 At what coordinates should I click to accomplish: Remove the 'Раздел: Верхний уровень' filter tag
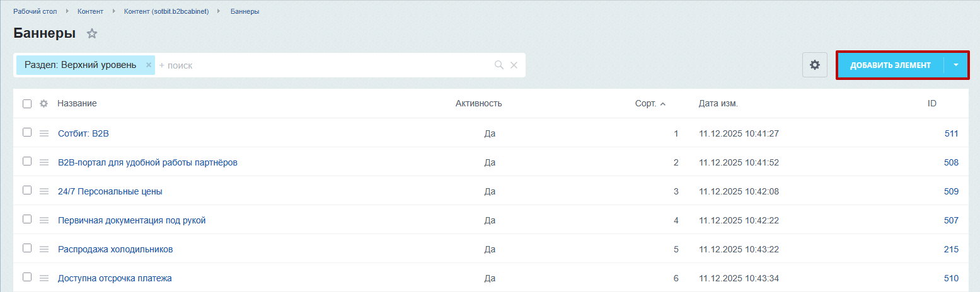coord(149,65)
